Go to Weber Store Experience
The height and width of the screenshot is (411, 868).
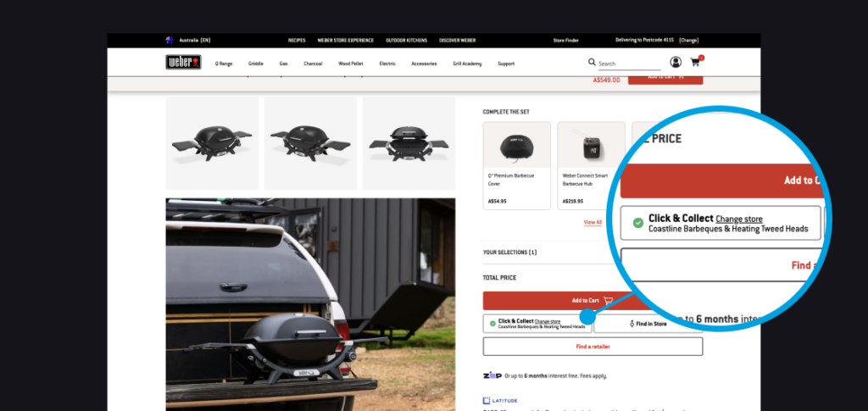click(346, 41)
